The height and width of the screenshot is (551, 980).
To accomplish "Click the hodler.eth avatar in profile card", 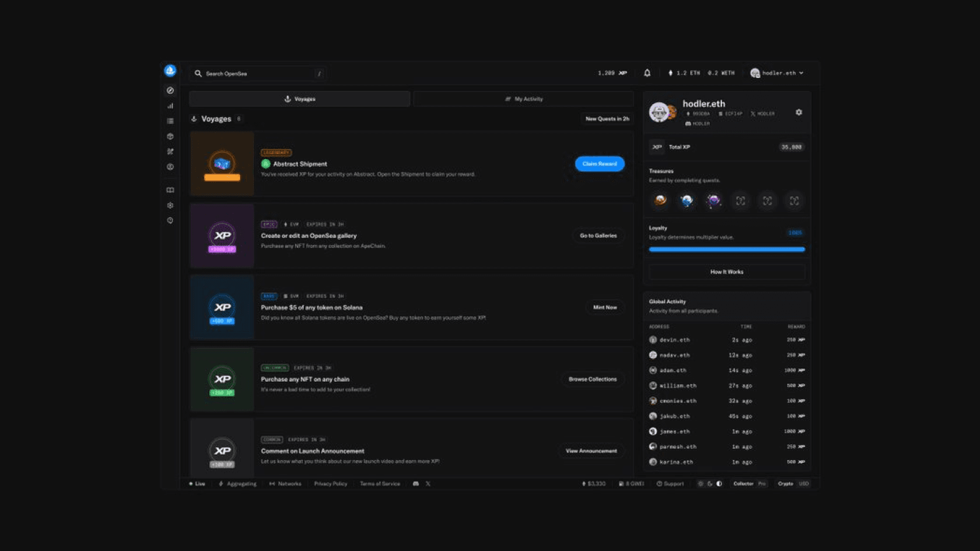I will (660, 112).
